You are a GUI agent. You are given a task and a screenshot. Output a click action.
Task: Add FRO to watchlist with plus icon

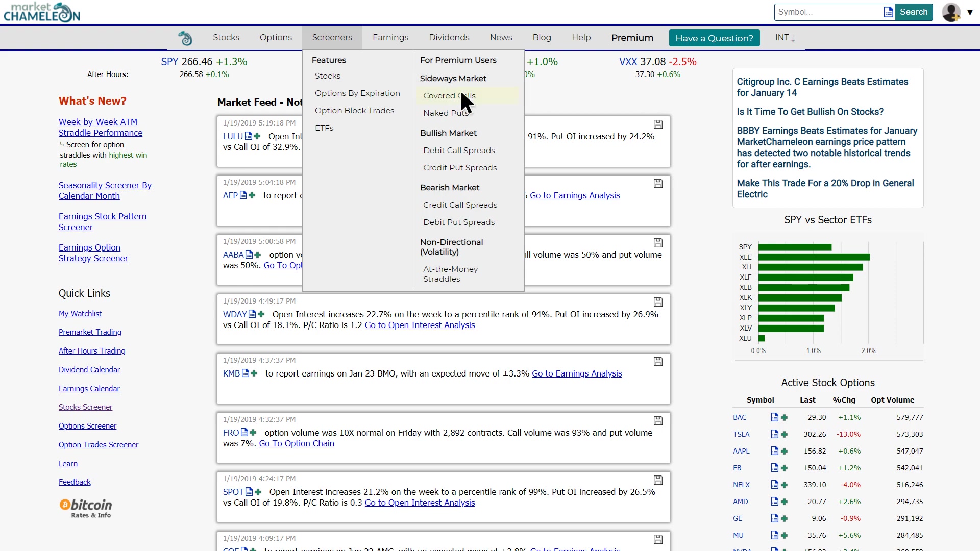(253, 433)
